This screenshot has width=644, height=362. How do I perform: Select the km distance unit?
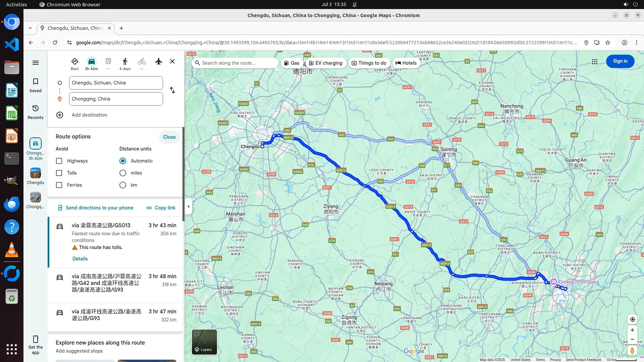[123, 185]
